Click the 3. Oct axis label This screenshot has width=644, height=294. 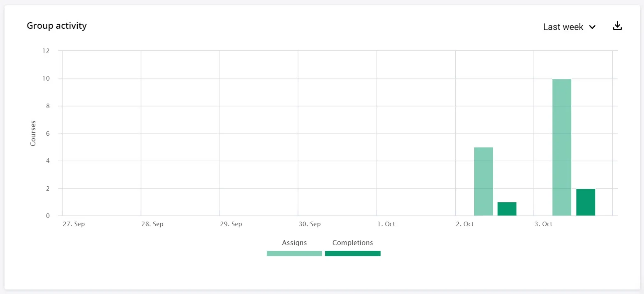pyautogui.click(x=542, y=224)
